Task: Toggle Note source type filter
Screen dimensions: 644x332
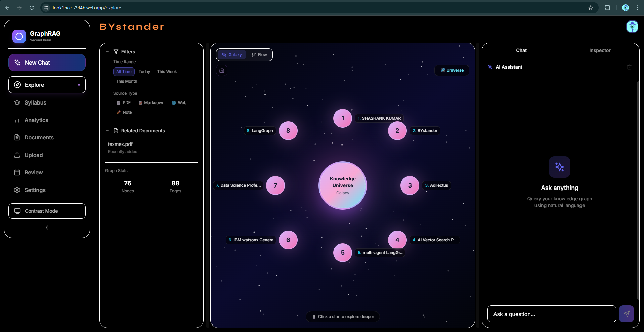Action: click(124, 112)
